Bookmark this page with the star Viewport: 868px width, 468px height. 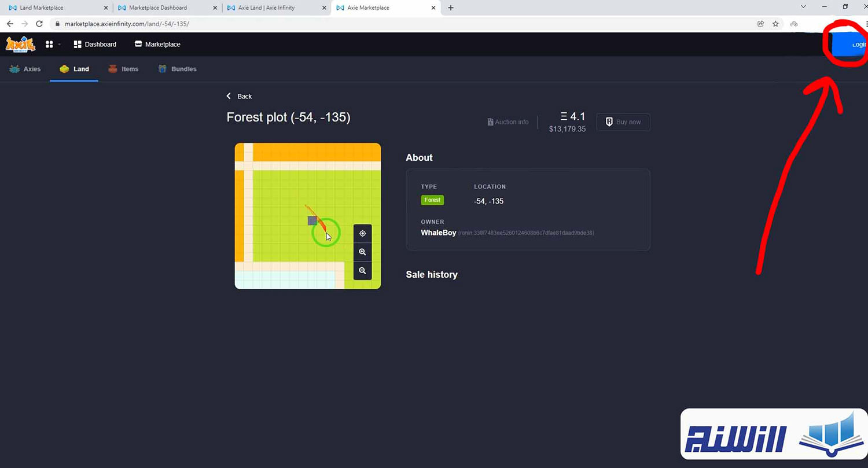775,24
